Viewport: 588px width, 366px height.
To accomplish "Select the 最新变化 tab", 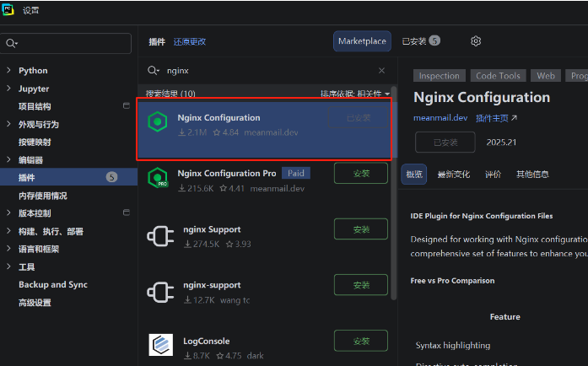I will pyautogui.click(x=454, y=175).
